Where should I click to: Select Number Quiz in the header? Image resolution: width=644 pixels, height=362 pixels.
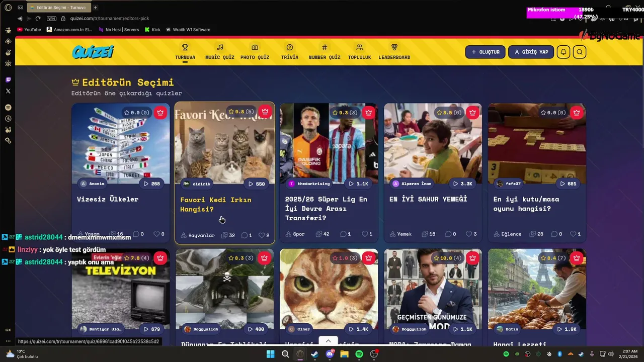coord(325,52)
